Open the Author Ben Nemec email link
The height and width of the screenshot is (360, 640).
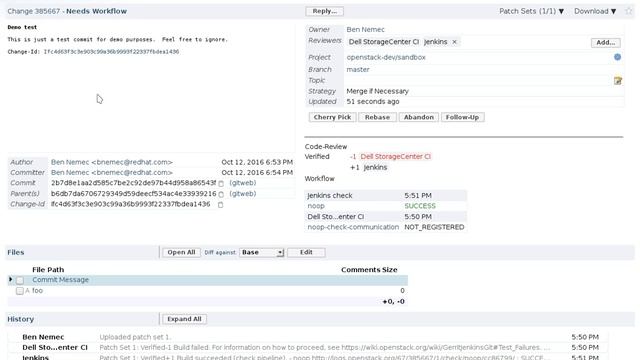[112, 162]
